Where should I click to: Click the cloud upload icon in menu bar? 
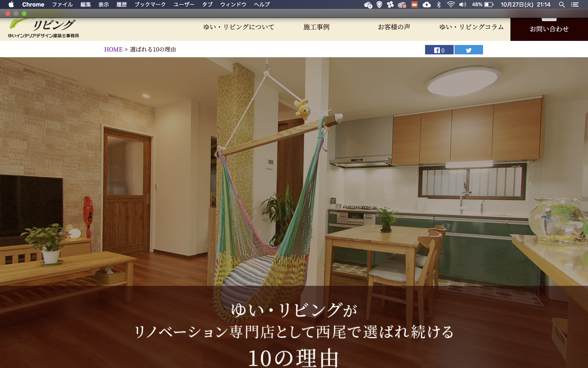click(x=427, y=4)
